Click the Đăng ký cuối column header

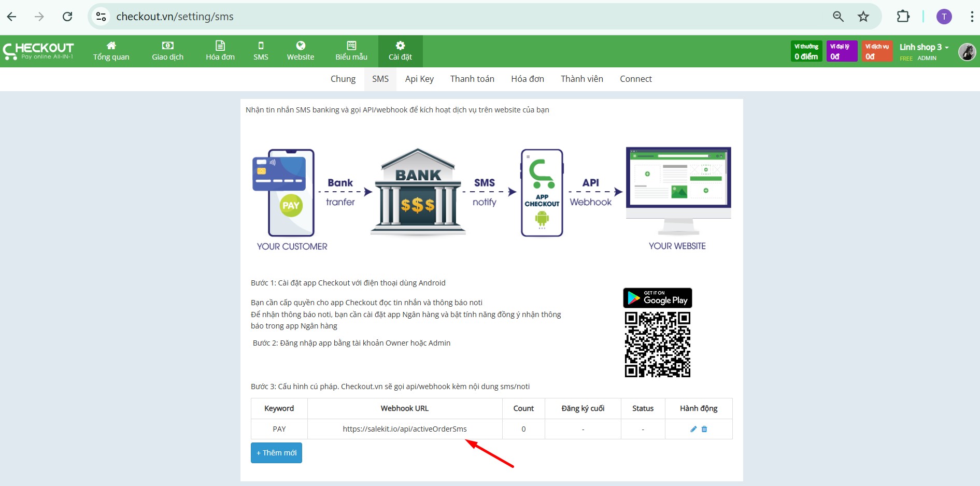[x=583, y=408]
